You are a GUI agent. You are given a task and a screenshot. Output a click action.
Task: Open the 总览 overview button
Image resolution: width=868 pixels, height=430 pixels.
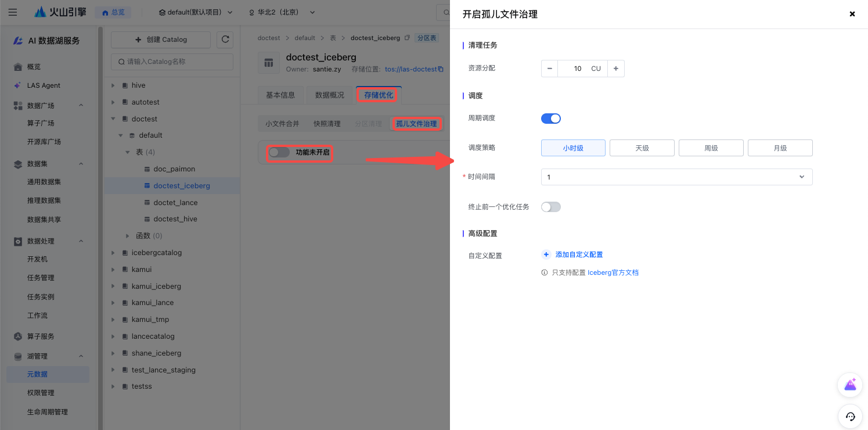click(x=113, y=12)
